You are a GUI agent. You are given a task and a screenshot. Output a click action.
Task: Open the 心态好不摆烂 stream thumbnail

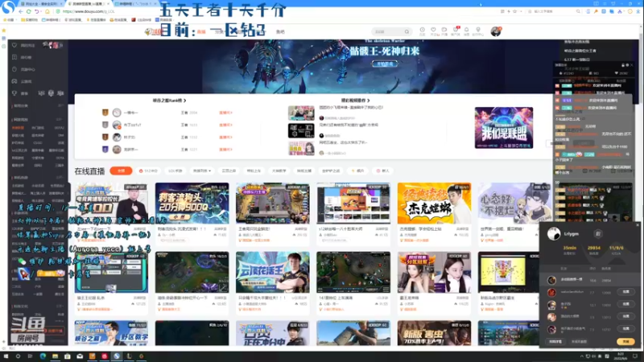(x=514, y=204)
